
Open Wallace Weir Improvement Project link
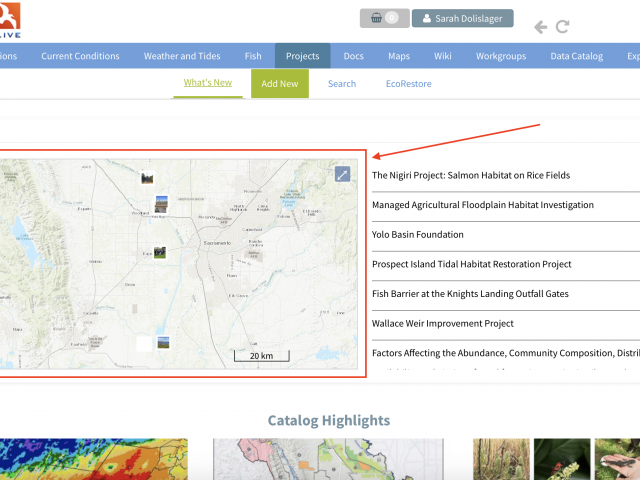coord(442,324)
